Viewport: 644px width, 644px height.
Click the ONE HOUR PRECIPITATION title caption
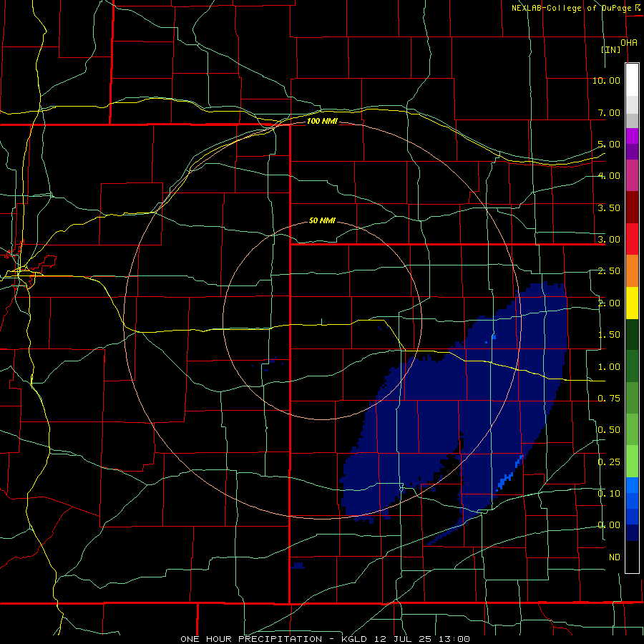[x=326, y=639]
